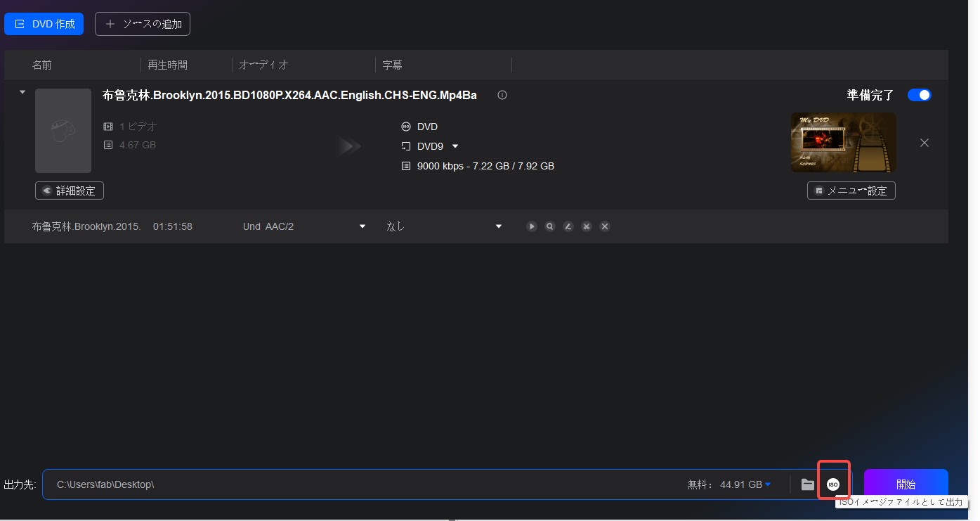The height and width of the screenshot is (521, 980).
Task: Remove the source with the X on right
Action: click(925, 143)
